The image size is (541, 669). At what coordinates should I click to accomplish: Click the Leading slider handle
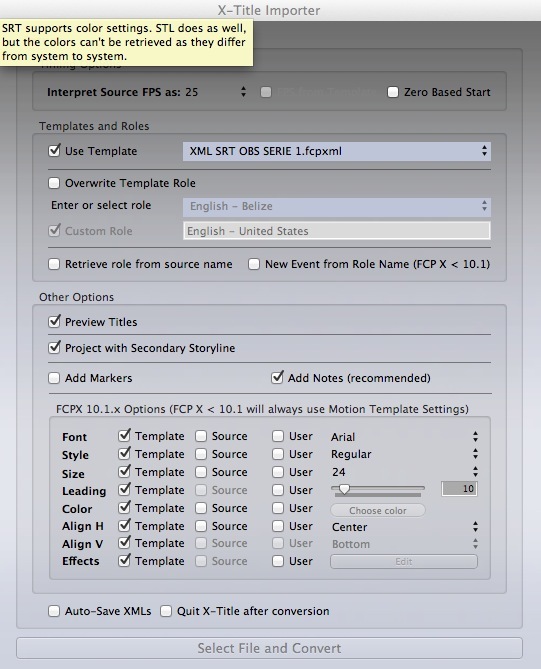click(344, 489)
